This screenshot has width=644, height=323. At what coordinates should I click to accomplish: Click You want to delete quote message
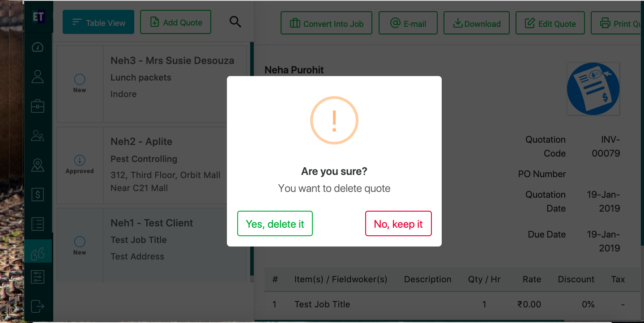coord(334,188)
